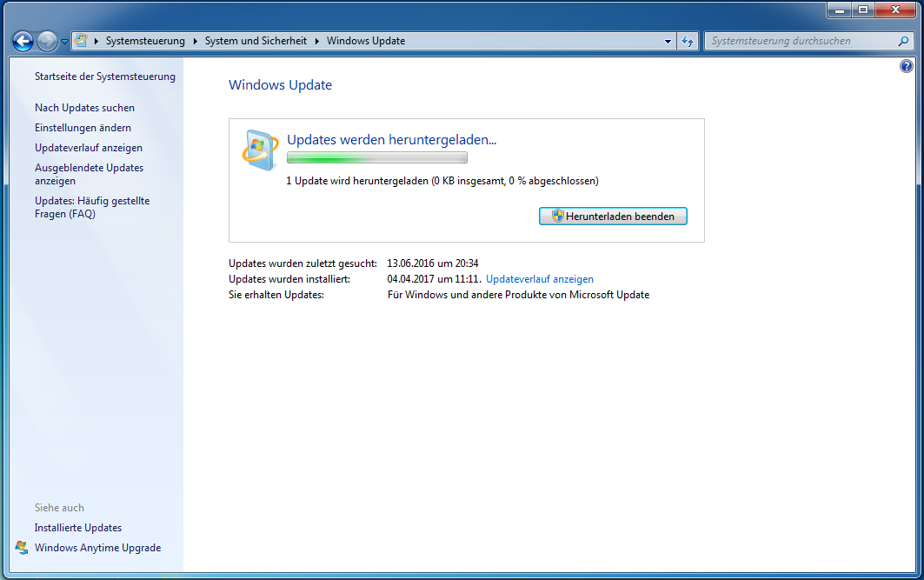This screenshot has width=924, height=580.
Task: Click 'Für Windows und andere Produkte' text
Action: point(519,295)
